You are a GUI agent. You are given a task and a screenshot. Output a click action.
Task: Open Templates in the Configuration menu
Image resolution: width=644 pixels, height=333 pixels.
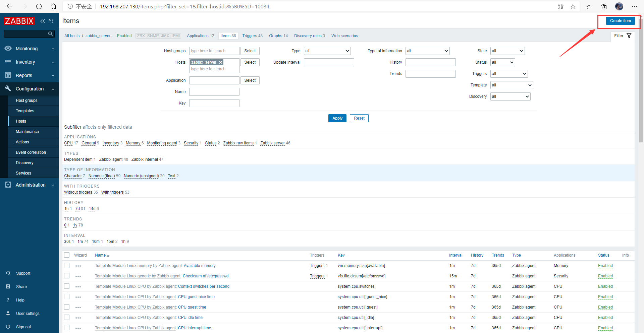[x=25, y=111]
